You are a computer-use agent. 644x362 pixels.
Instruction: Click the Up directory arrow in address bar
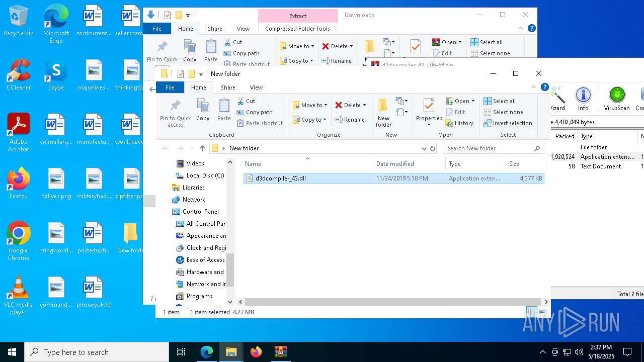click(203, 148)
